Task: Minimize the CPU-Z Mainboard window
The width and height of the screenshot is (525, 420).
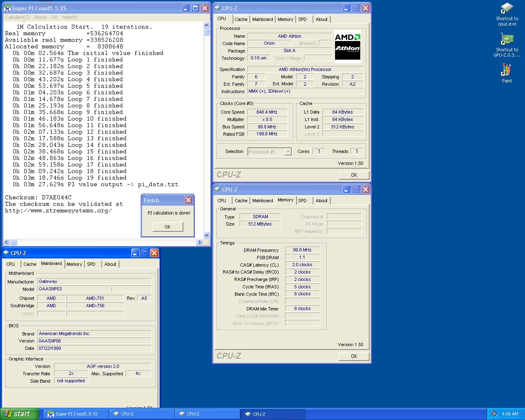Action: (135, 253)
